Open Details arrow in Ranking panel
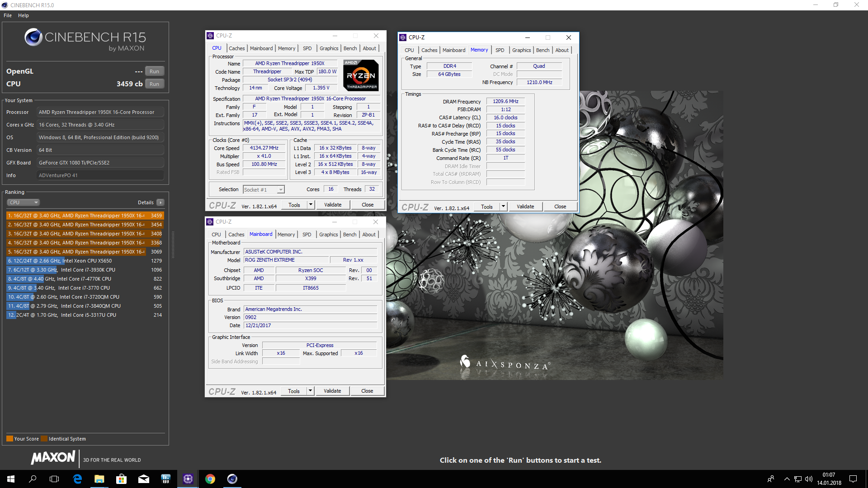 (x=160, y=202)
